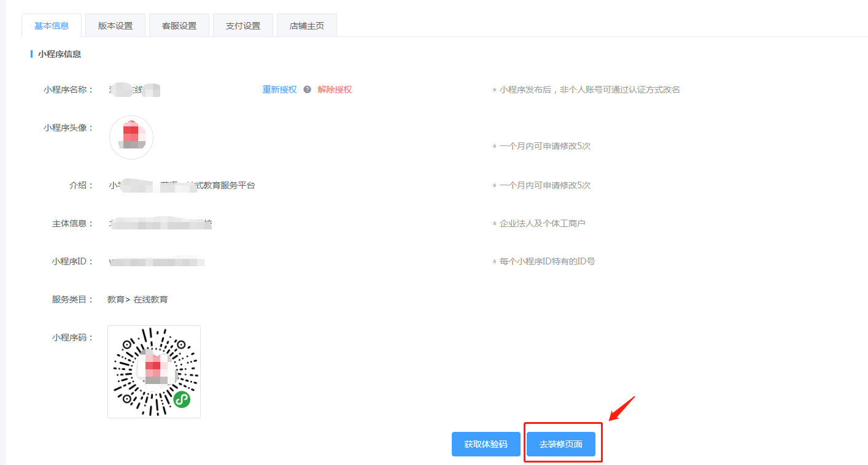Viewport: 868px width, 465px height.
Task: Open the 店铺主页 tab
Action: (307, 26)
